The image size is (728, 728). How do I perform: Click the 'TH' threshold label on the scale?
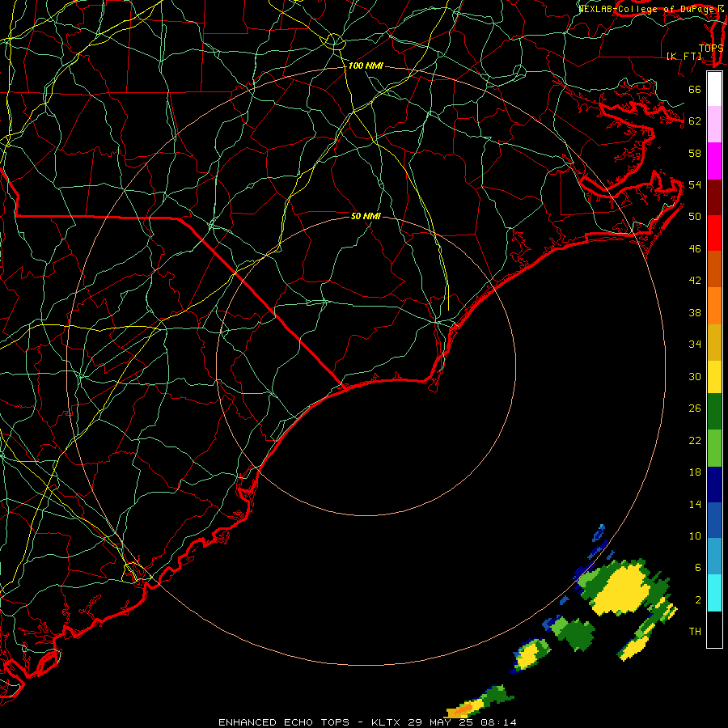click(x=695, y=632)
